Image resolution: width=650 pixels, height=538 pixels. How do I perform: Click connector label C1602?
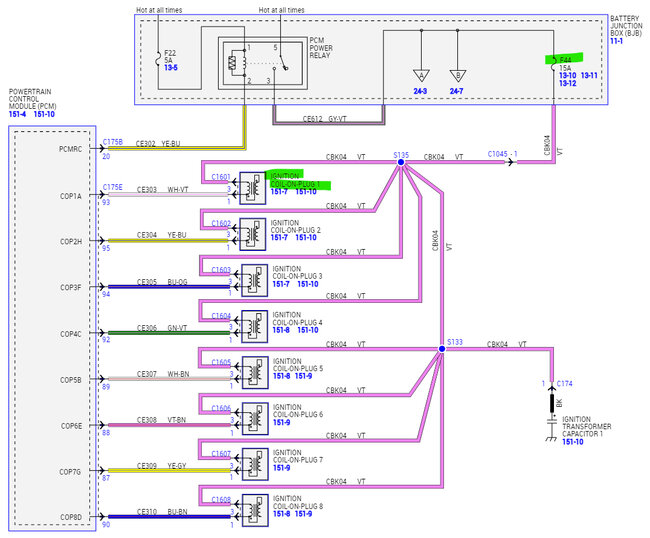(x=221, y=223)
